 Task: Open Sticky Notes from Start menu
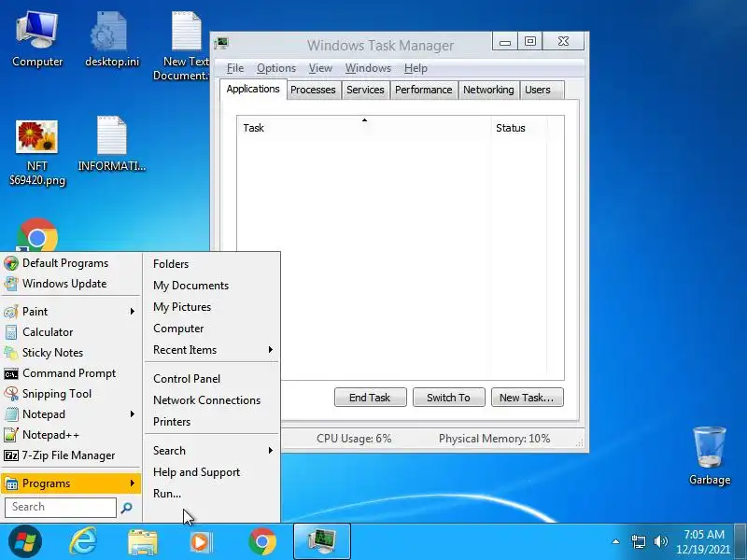click(x=71, y=353)
